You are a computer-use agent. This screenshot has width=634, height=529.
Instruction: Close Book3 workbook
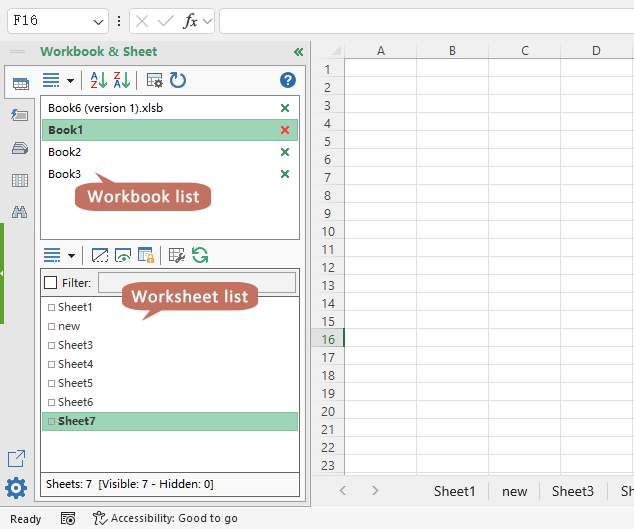285,174
